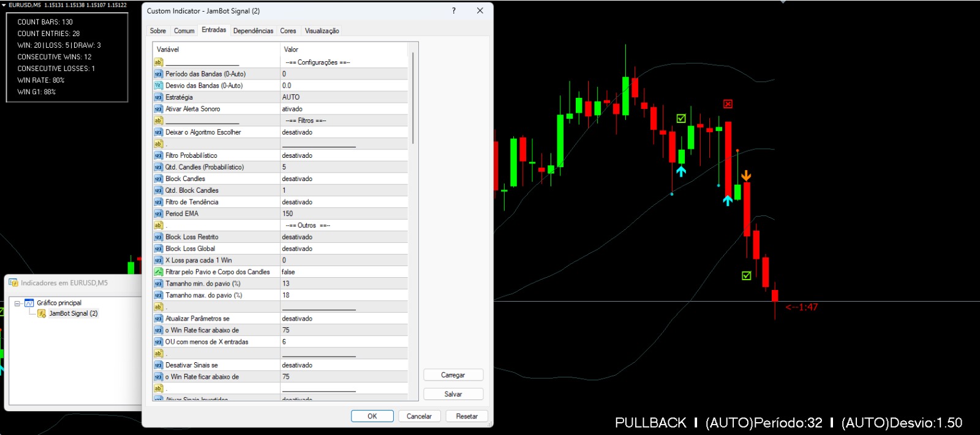Click the Carregar button
The height and width of the screenshot is (435, 980).
pyautogui.click(x=453, y=375)
